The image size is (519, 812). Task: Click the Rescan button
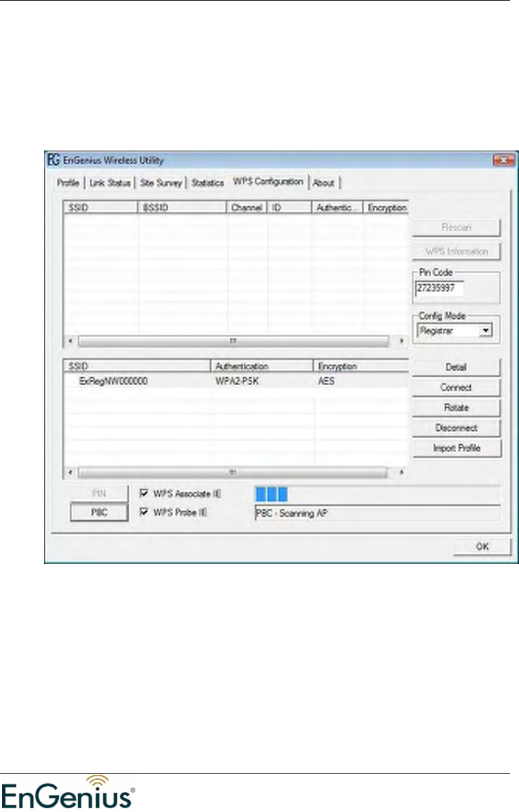456,229
